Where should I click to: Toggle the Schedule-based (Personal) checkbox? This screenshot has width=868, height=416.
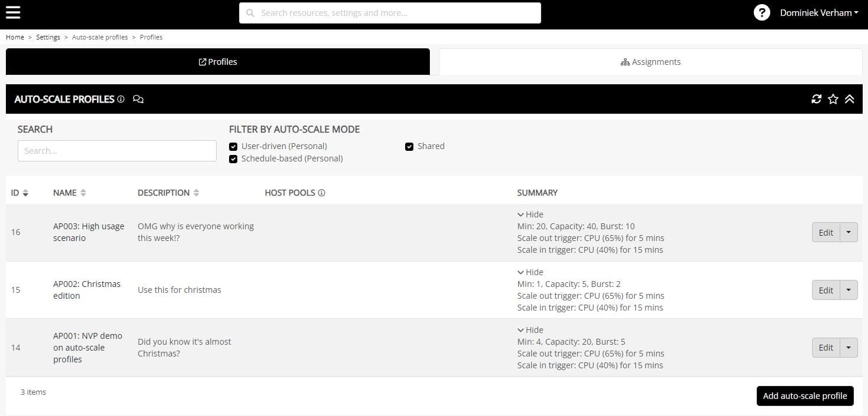click(x=233, y=159)
